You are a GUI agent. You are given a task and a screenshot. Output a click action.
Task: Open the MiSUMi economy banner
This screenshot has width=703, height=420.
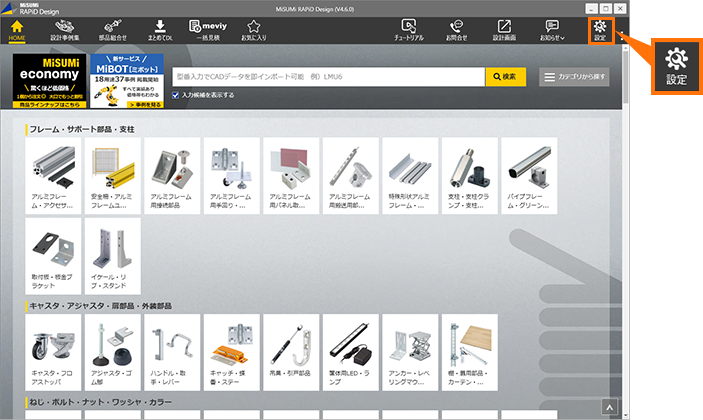49,80
